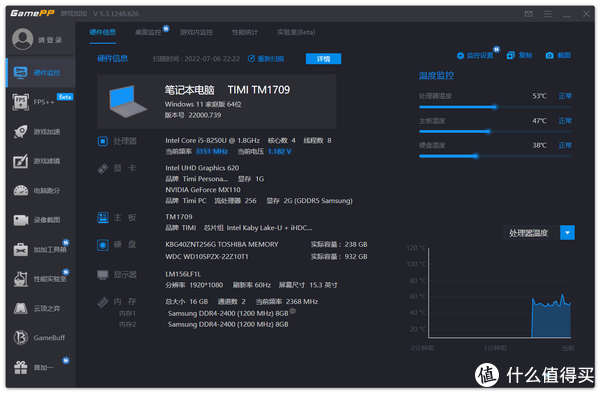Image resolution: width=600 pixels, height=393 pixels.
Task: Open the FPS++ Beta sidebar item
Action: click(41, 102)
